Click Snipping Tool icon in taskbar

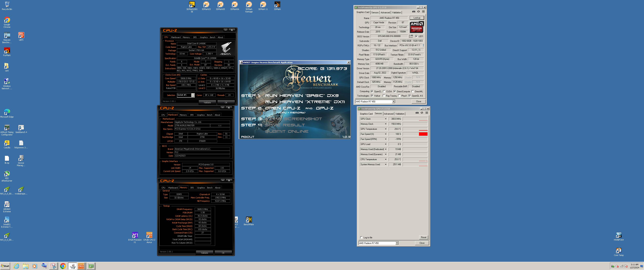pyautogui.click(x=53, y=266)
